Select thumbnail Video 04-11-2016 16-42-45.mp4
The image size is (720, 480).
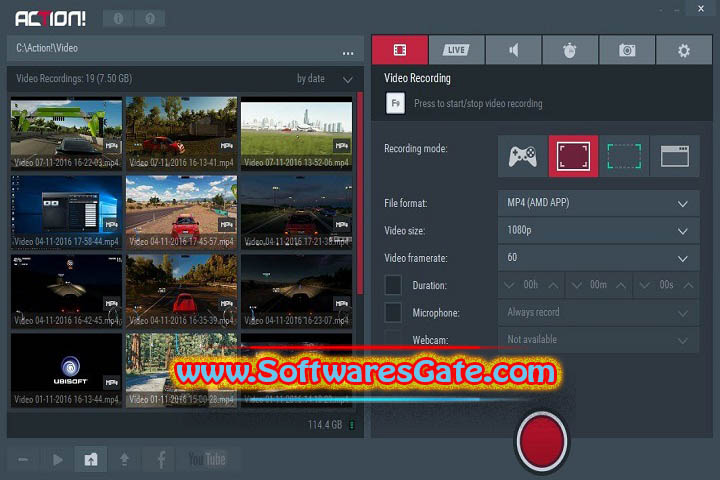(67, 291)
